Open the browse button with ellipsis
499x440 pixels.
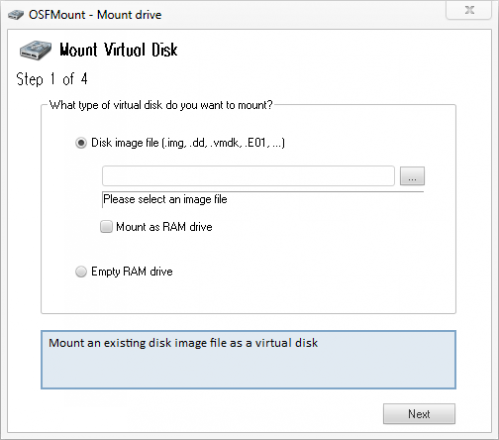click(x=412, y=176)
